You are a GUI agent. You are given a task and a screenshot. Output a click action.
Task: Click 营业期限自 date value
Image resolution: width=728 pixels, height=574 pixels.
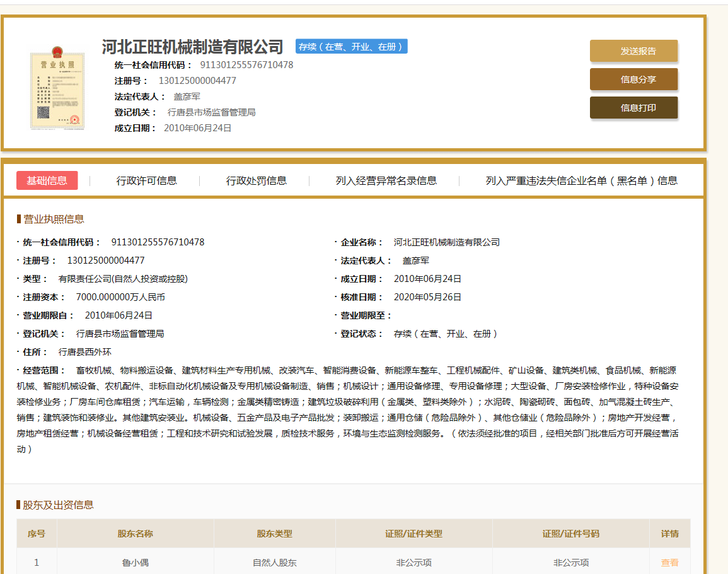pos(118,315)
